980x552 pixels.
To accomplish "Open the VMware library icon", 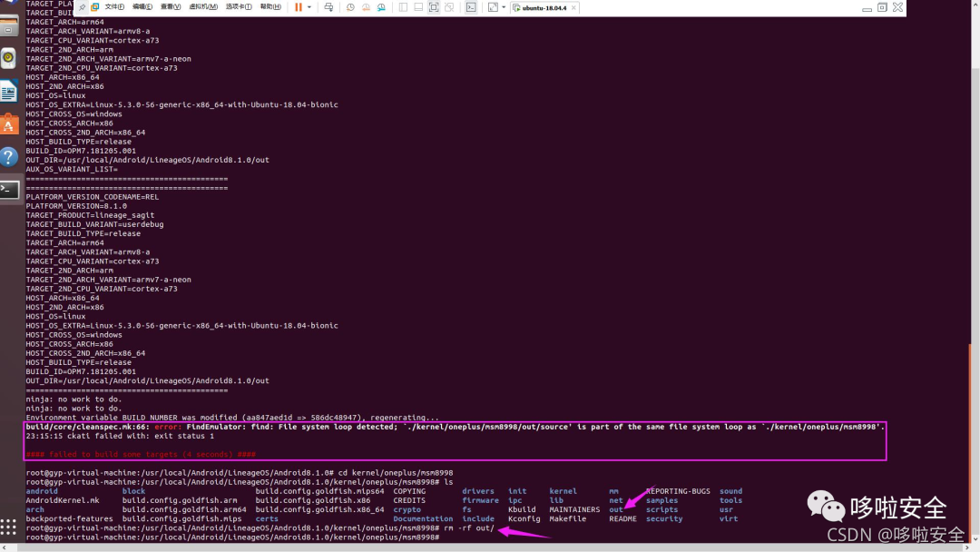I will [x=95, y=7].
